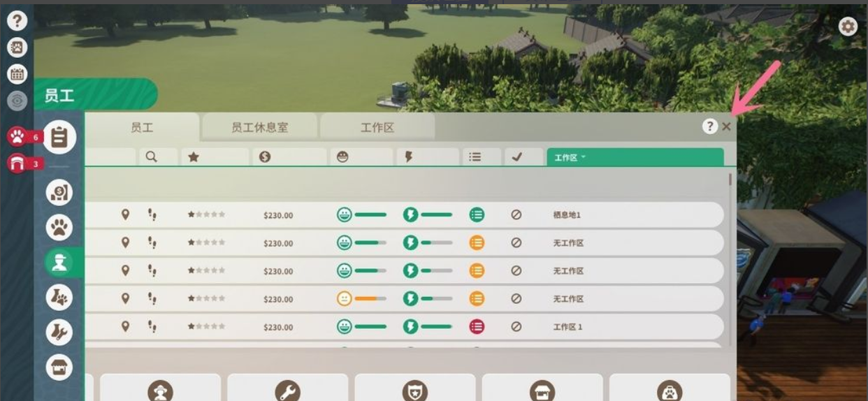Image resolution: width=868 pixels, height=401 pixels.
Task: Click the footsteps icon in the 工作区 1 row
Action: (152, 326)
